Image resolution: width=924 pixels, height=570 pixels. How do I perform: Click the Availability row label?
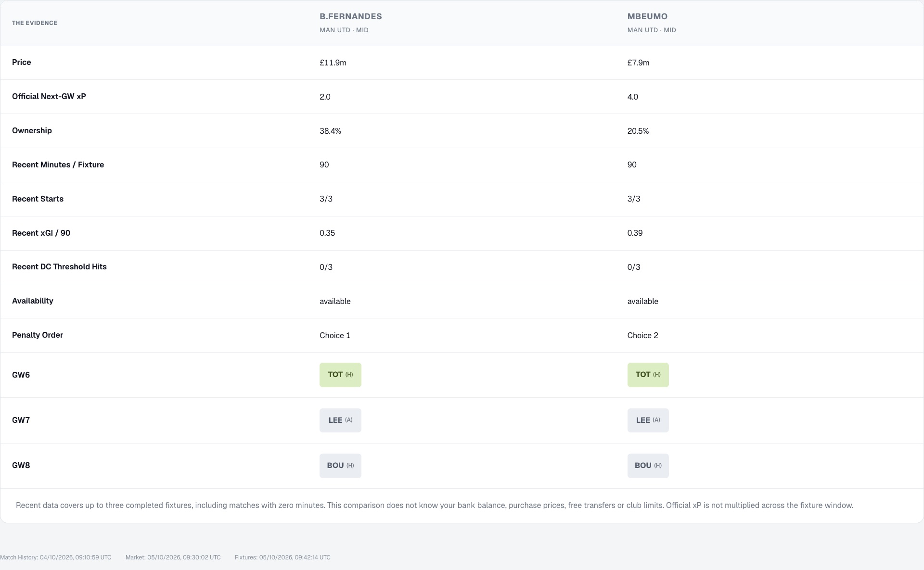tap(33, 301)
